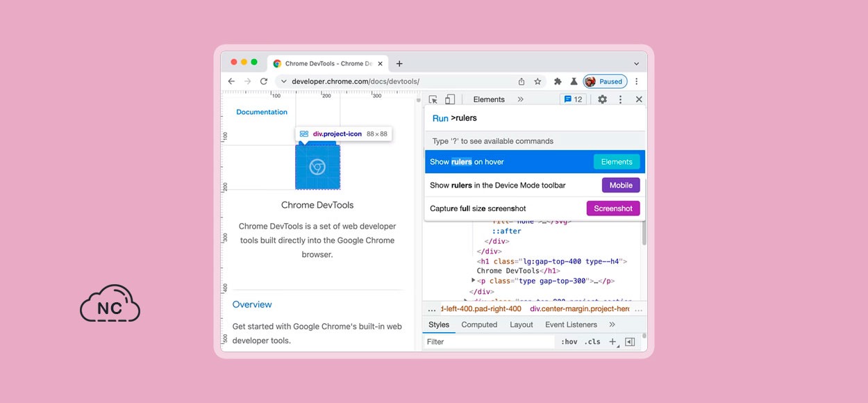Viewport: 868px width, 403px height.
Task: Add a new style rule with plus icon
Action: 612,342
